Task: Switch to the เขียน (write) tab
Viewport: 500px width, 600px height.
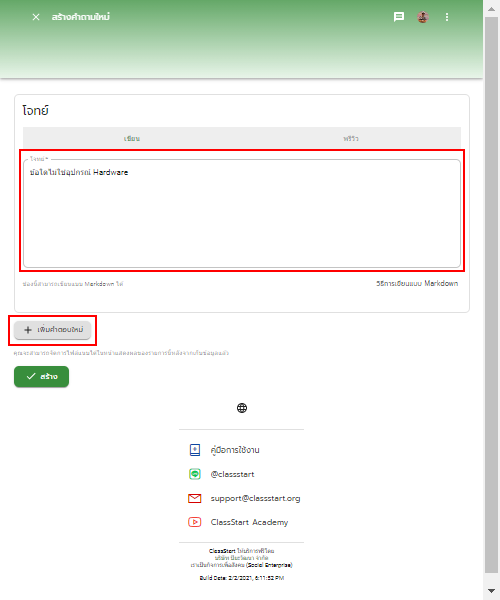Action: [132, 138]
